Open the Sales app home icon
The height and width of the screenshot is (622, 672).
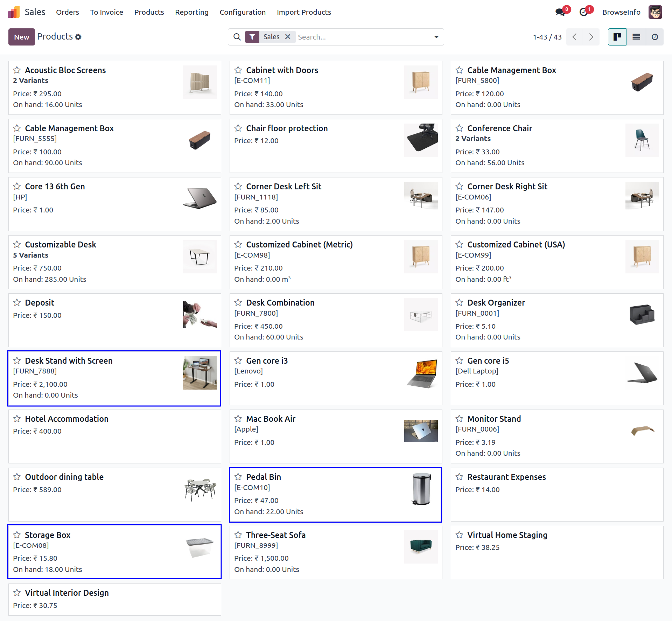pyautogui.click(x=14, y=12)
